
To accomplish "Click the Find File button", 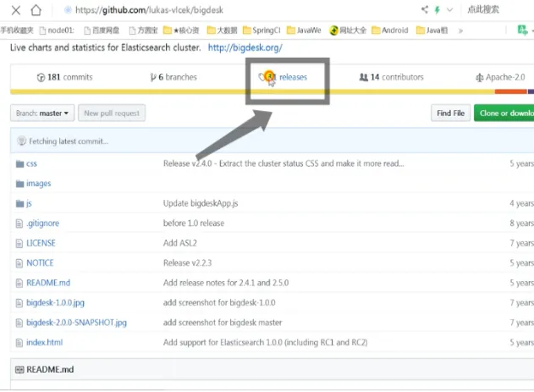I will tap(450, 113).
